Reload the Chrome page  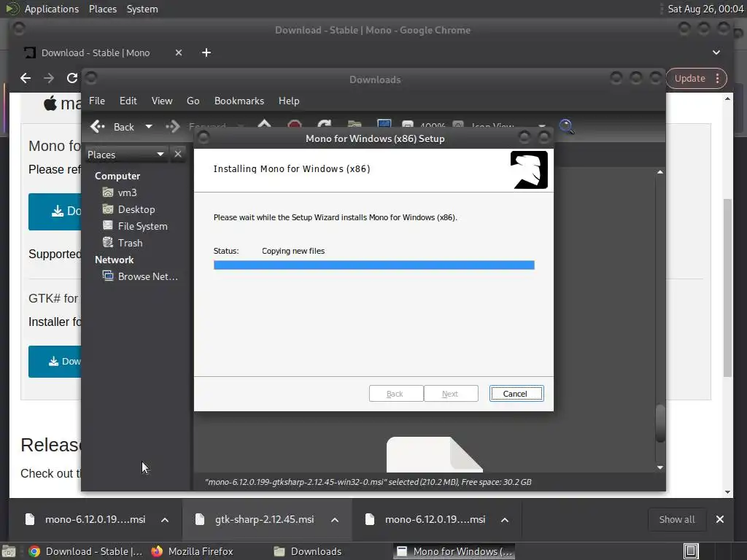coord(72,78)
